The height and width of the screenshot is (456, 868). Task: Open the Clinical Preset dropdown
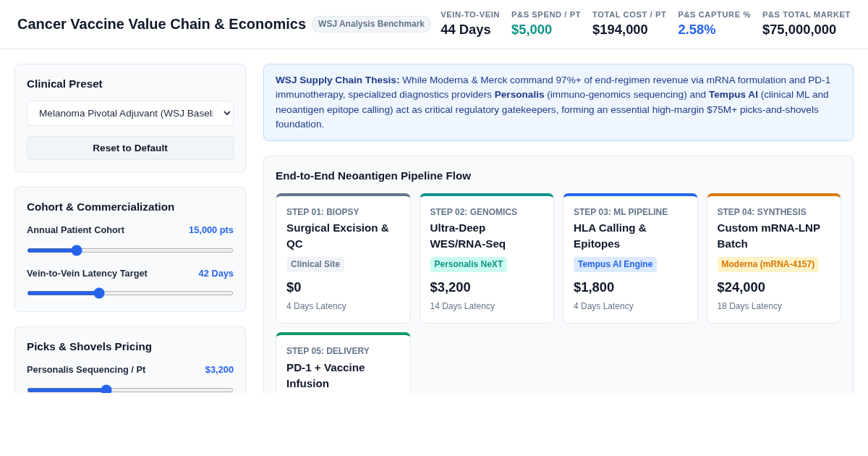tap(130, 114)
